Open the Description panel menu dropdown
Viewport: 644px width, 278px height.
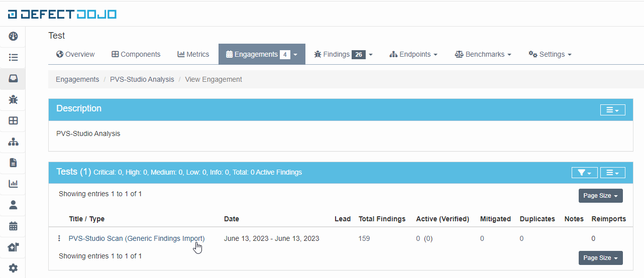coord(612,110)
